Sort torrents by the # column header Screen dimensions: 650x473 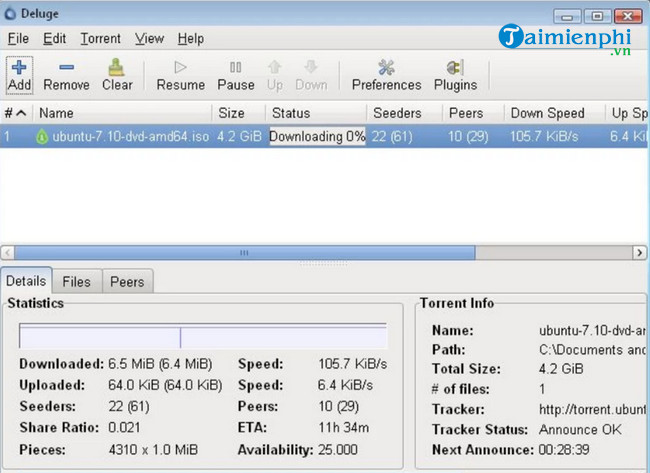point(16,113)
